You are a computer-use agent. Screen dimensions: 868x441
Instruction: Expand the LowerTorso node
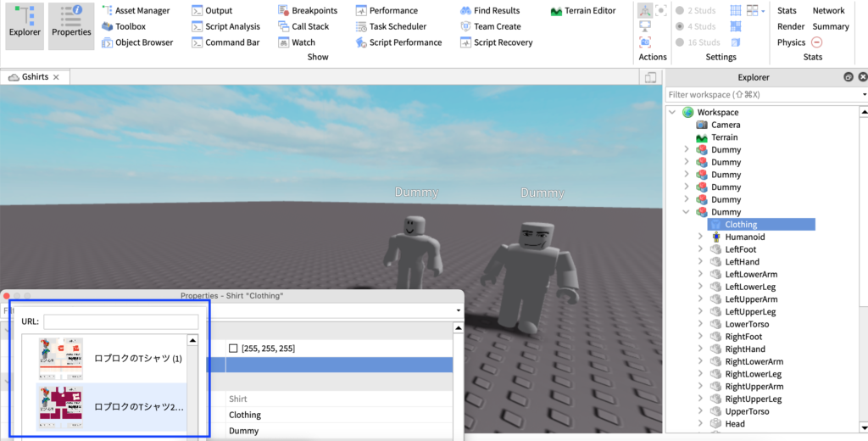tap(700, 324)
